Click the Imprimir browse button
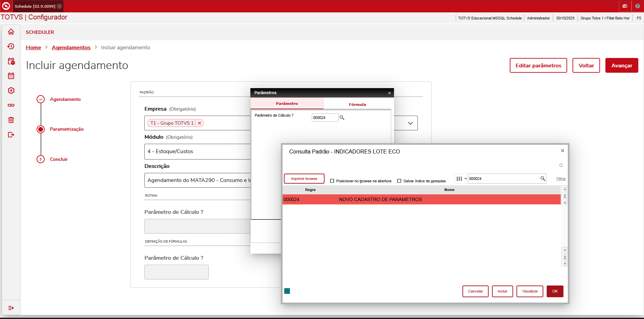 pos(304,179)
